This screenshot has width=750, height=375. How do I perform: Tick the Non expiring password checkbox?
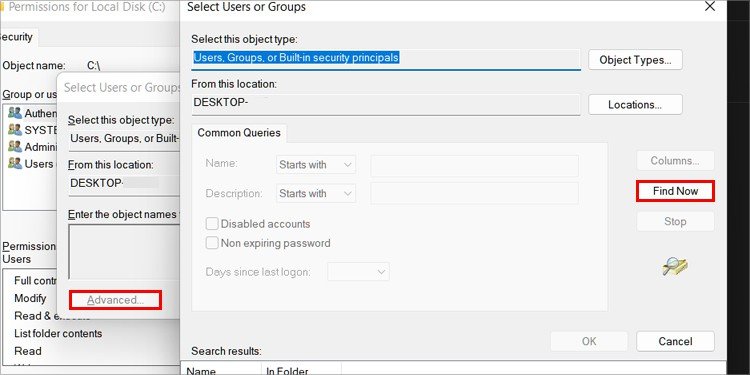click(212, 243)
